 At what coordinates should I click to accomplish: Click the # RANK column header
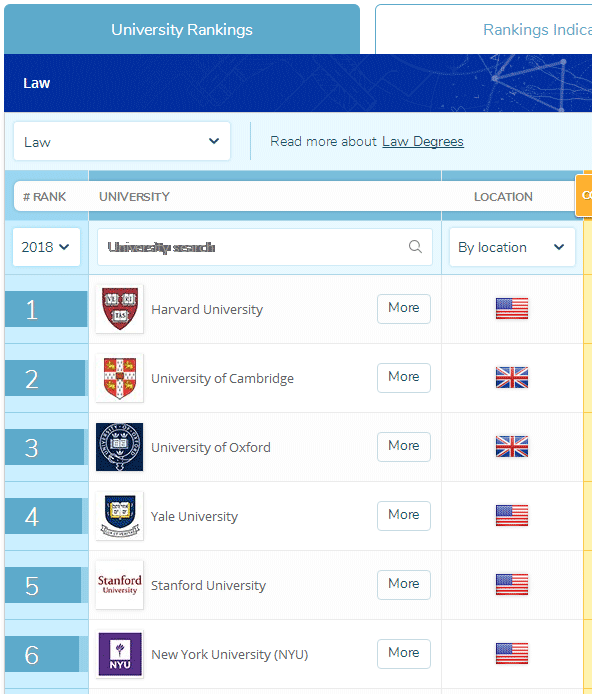pos(44,197)
